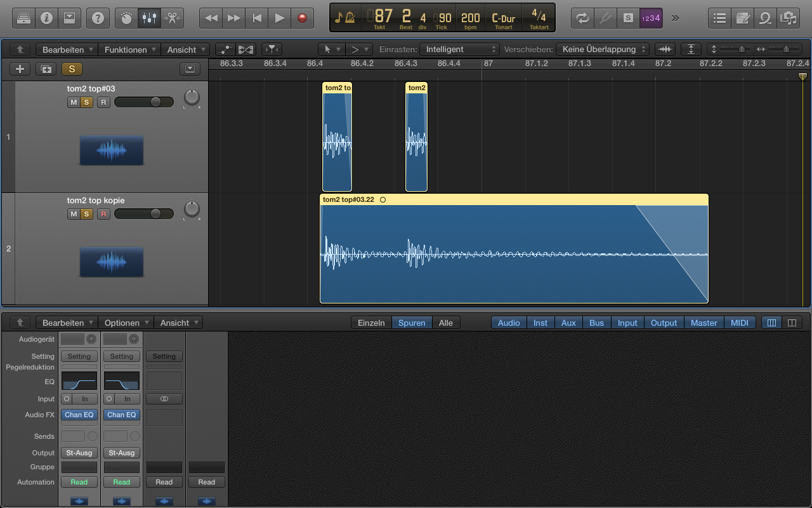Image resolution: width=812 pixels, height=508 pixels.
Task: Open the Note Pads icon
Action: (x=742, y=18)
